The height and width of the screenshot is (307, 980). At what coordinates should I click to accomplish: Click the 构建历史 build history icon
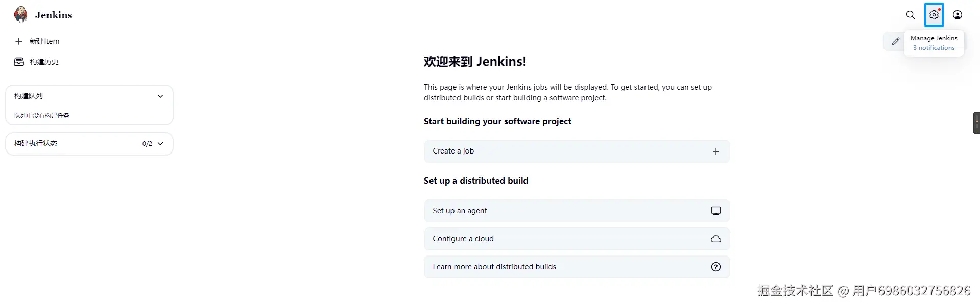[19, 62]
